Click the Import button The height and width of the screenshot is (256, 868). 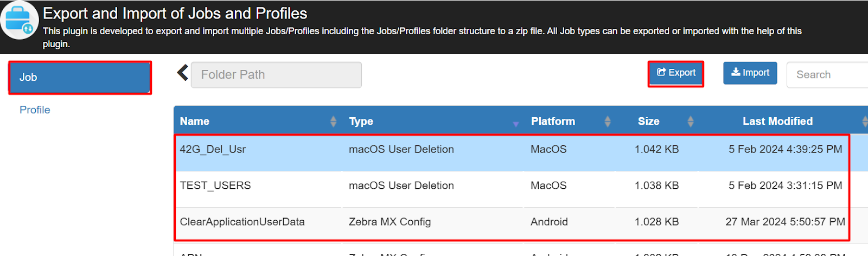click(x=750, y=73)
